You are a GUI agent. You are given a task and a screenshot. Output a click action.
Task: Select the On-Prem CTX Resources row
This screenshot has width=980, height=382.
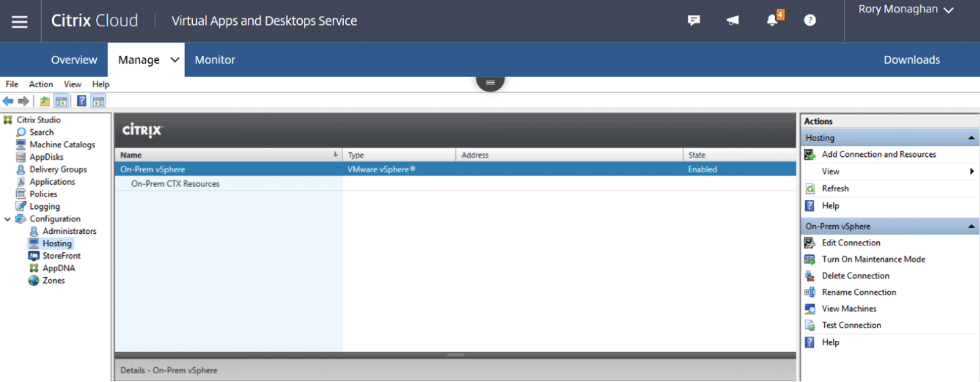tap(455, 184)
